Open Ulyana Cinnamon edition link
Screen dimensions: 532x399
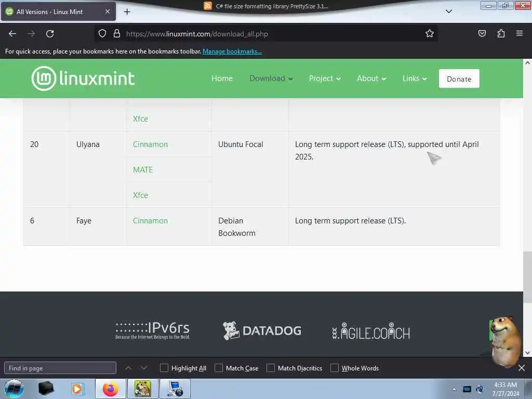150,144
